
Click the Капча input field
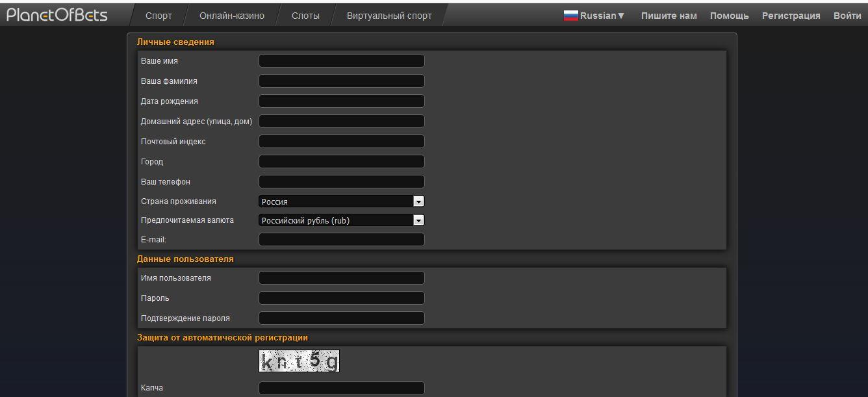point(341,388)
